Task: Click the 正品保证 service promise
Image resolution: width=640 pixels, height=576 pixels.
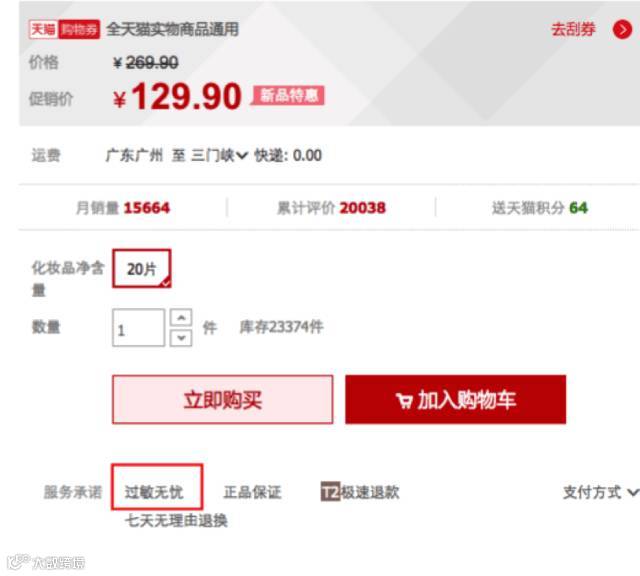Action: pyautogui.click(x=252, y=492)
